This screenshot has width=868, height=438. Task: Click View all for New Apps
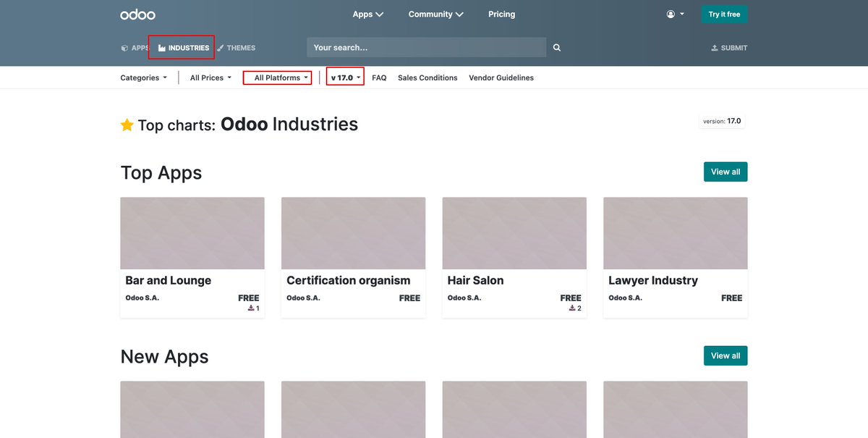pyautogui.click(x=726, y=355)
